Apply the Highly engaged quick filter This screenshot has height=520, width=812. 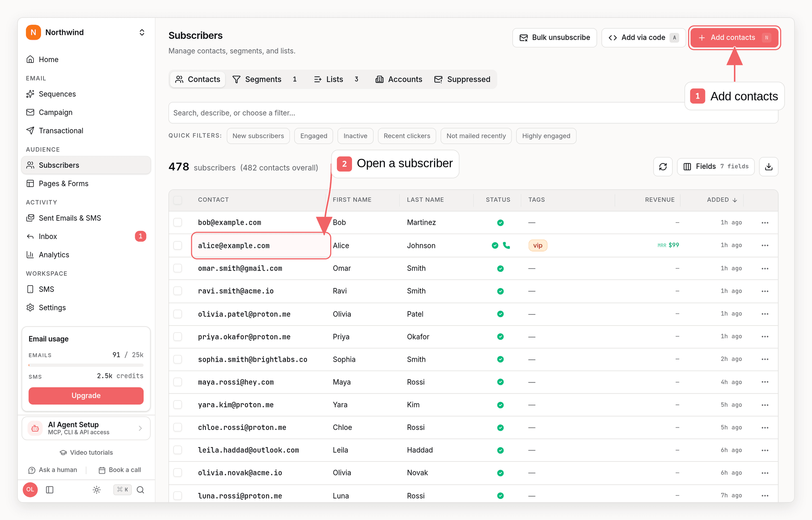coord(546,136)
